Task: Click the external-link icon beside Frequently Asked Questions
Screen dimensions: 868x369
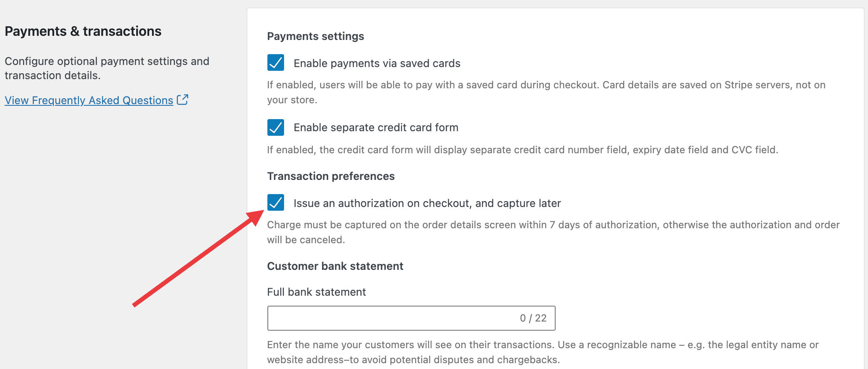Action: (182, 100)
